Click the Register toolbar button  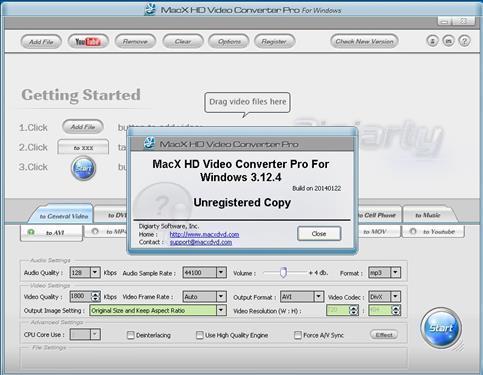[274, 42]
